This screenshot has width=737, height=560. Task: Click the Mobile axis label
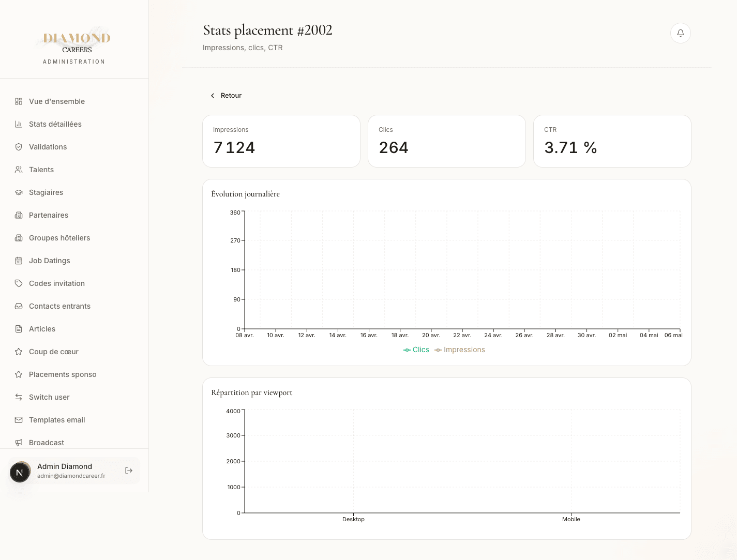click(571, 519)
